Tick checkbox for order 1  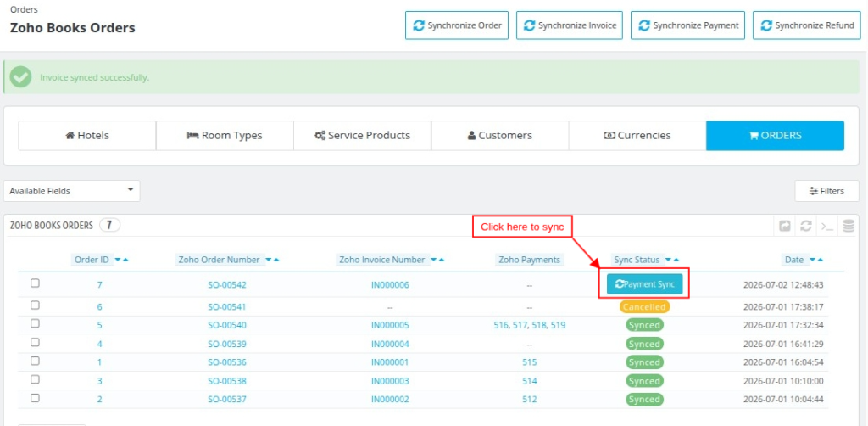point(35,361)
